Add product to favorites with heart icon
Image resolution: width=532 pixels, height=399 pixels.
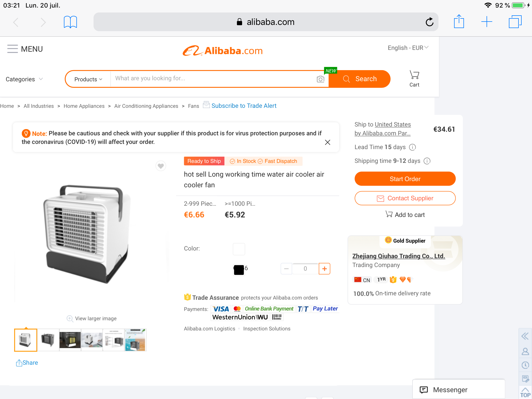[161, 166]
